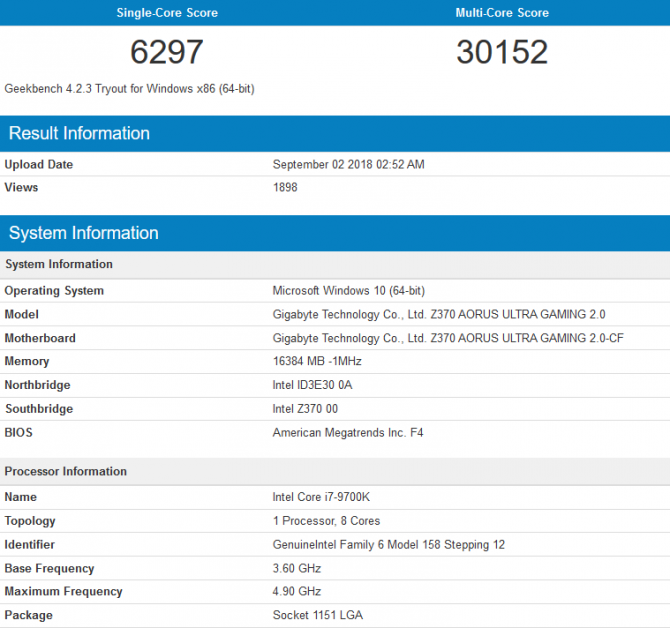Click the blue System Information section header

[335, 233]
